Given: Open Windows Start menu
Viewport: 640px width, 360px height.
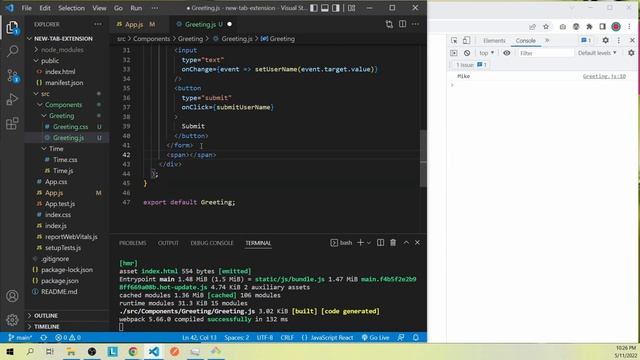Looking at the screenshot, I should pyautogui.click(x=10, y=351).
